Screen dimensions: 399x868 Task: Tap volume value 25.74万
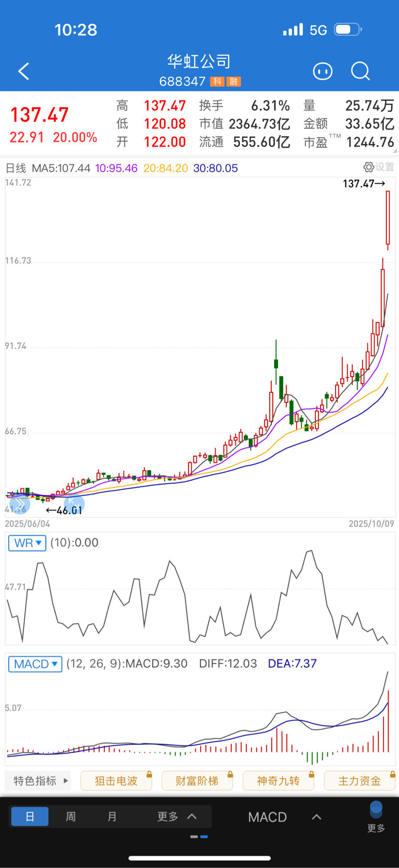[370, 106]
